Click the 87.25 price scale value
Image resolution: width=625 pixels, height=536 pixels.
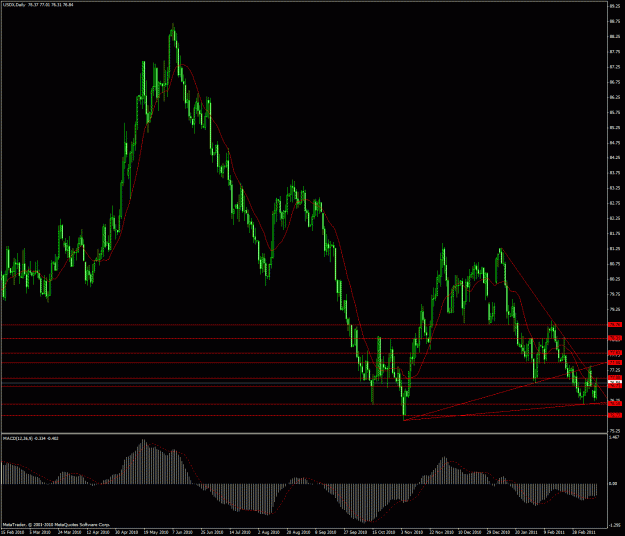coord(615,67)
